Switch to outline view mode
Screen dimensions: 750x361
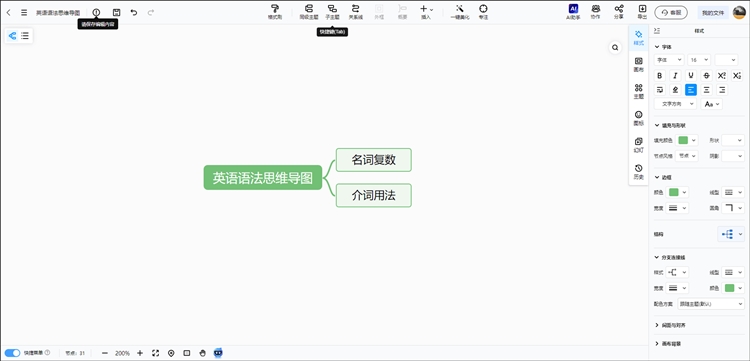(x=25, y=36)
